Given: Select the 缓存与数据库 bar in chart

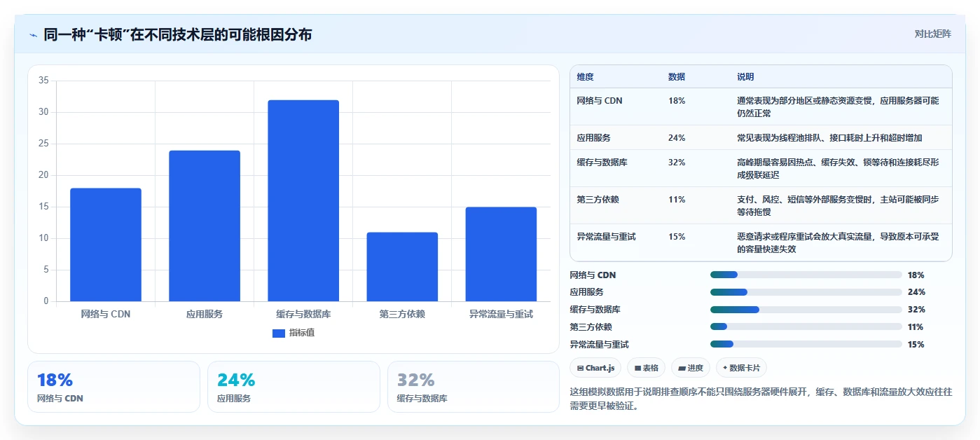Looking at the screenshot, I should click(303, 200).
